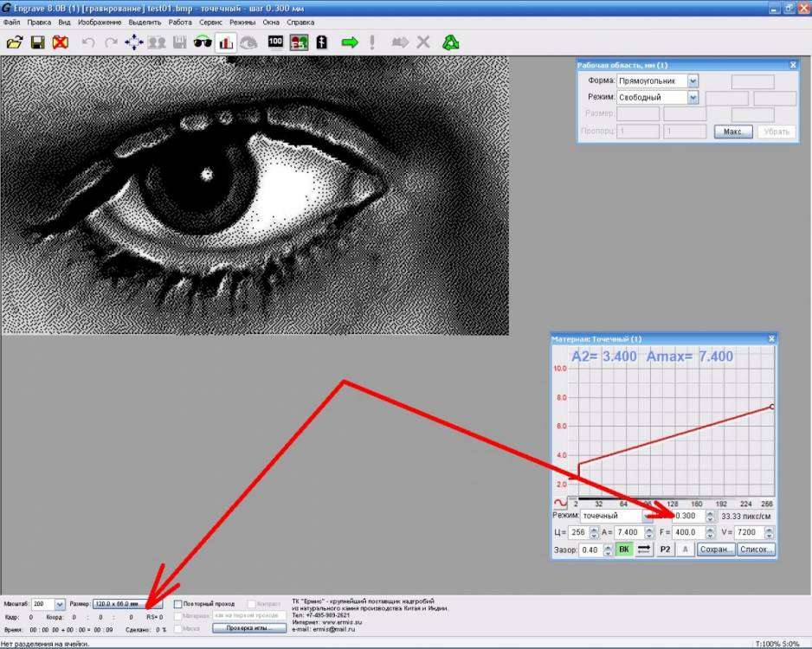This screenshot has height=649, width=812.
Task: Click the Проверка иглы button
Action: 249,627
